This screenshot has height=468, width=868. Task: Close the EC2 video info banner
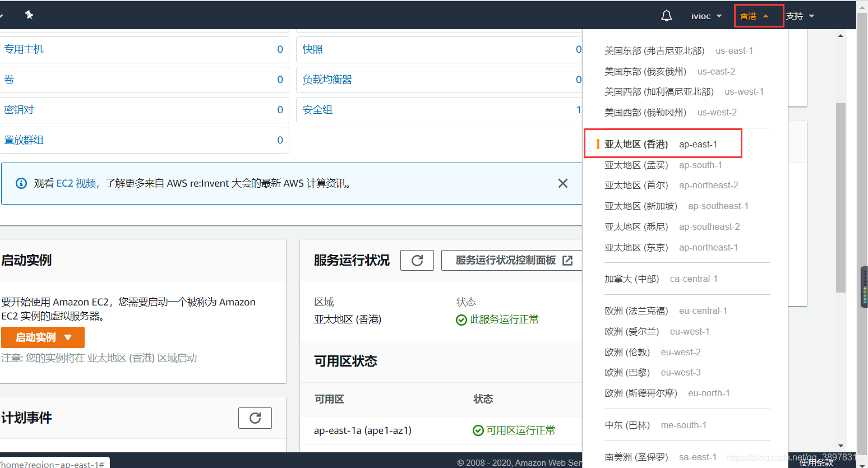click(563, 183)
